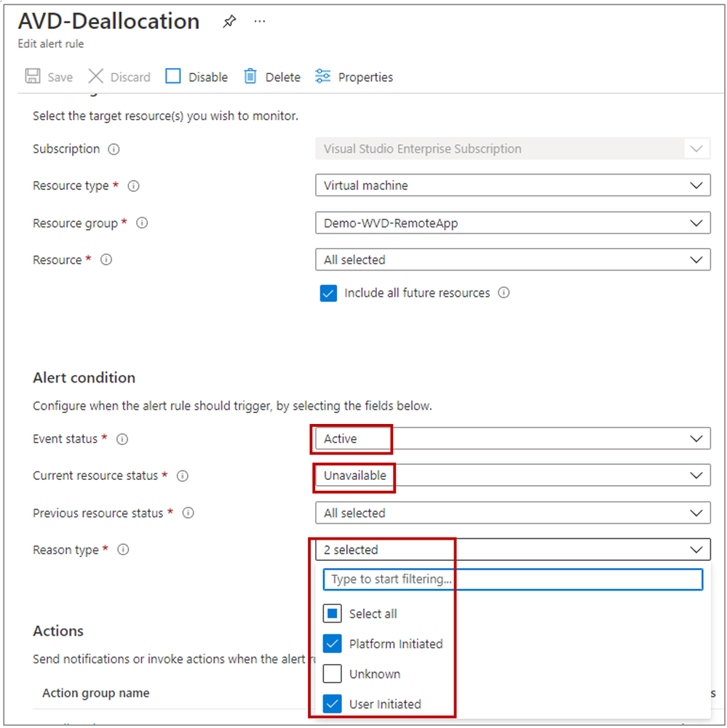Uncheck Include all future resources
This screenshot has width=727, height=728.
[328, 293]
